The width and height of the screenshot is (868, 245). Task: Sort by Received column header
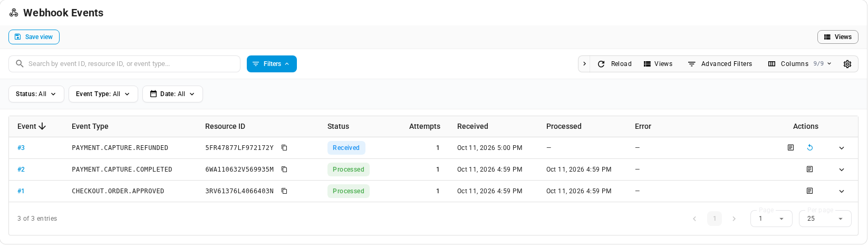tap(472, 127)
